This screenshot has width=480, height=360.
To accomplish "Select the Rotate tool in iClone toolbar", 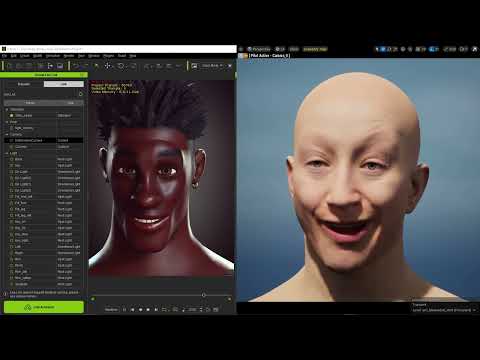I will [x=121, y=66].
